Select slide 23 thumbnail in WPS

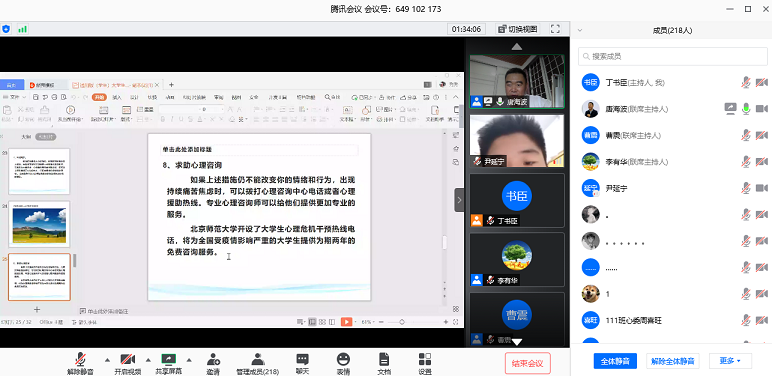(x=39, y=171)
